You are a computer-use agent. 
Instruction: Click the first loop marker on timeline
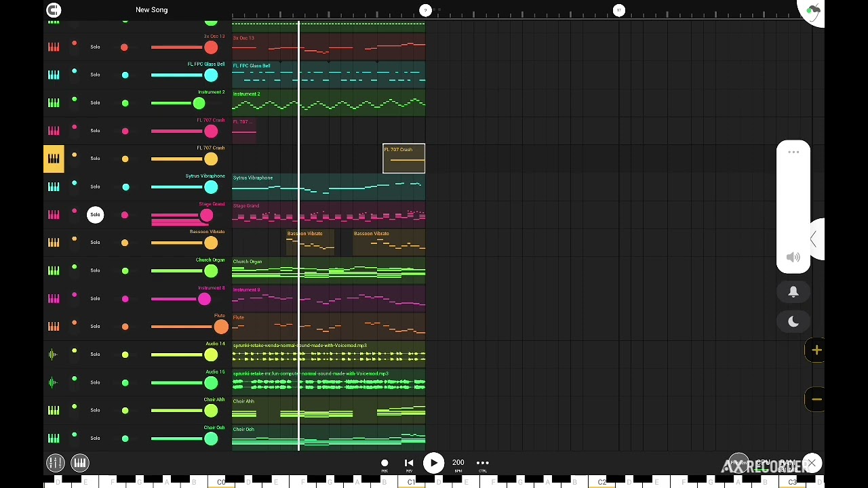coord(425,10)
